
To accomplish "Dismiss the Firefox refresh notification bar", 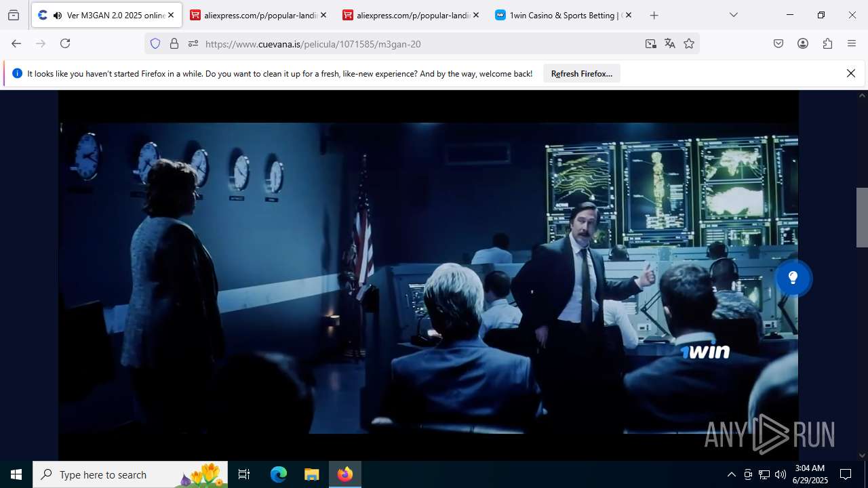I will coord(850,73).
